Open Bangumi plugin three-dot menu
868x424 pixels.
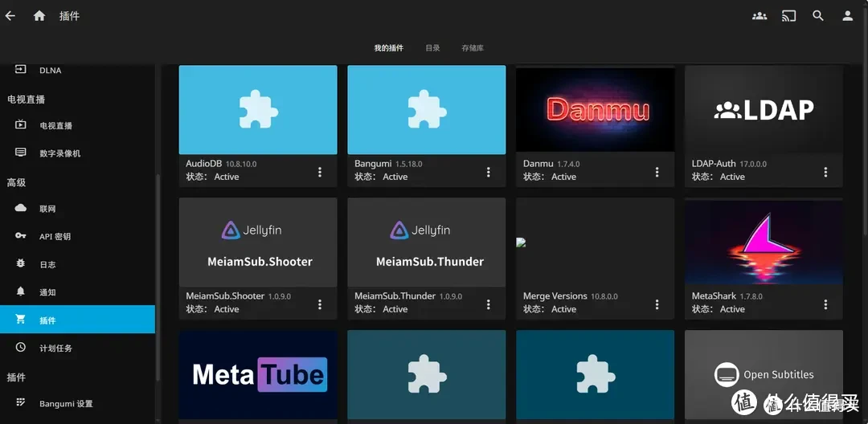click(489, 172)
